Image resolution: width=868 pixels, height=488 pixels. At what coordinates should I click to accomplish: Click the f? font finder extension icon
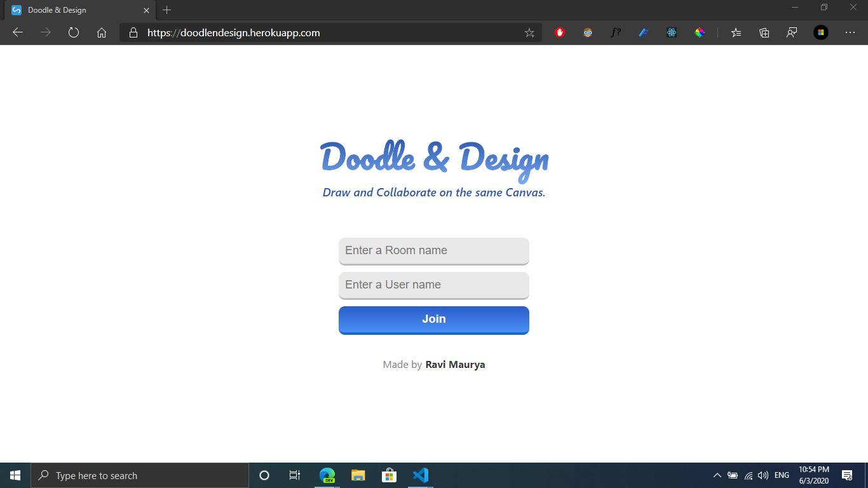pyautogui.click(x=615, y=32)
